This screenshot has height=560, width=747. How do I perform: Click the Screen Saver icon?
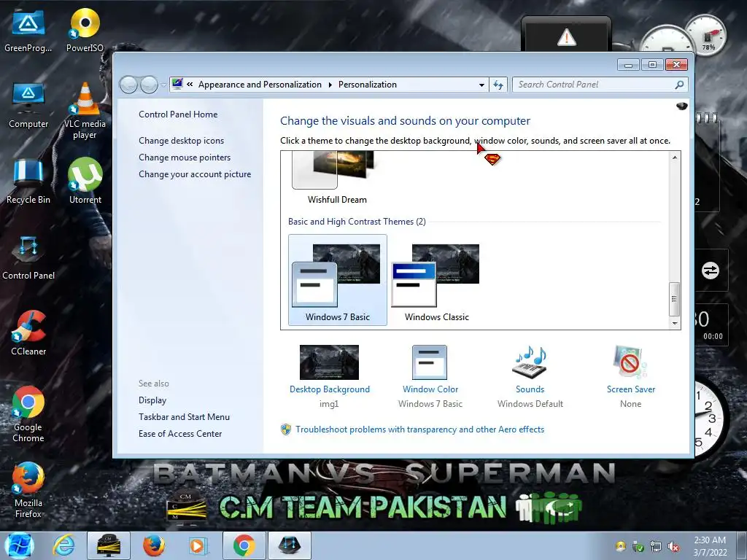click(630, 362)
